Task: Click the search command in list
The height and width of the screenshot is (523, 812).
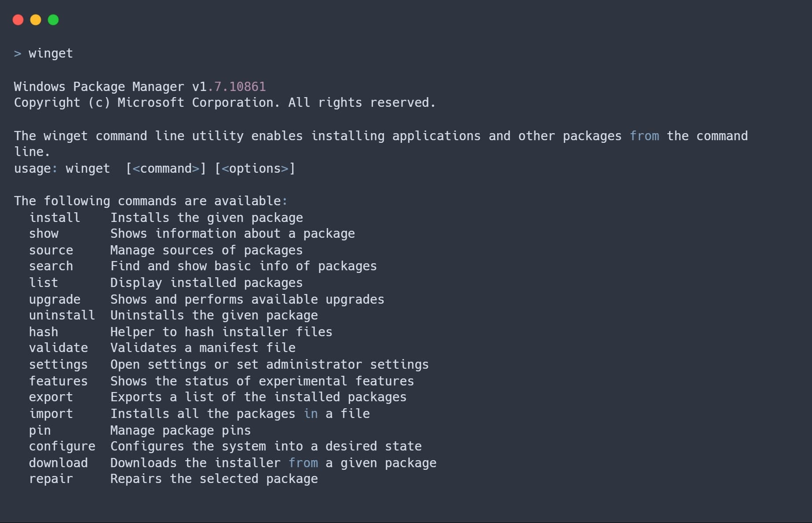Action: 51,266
